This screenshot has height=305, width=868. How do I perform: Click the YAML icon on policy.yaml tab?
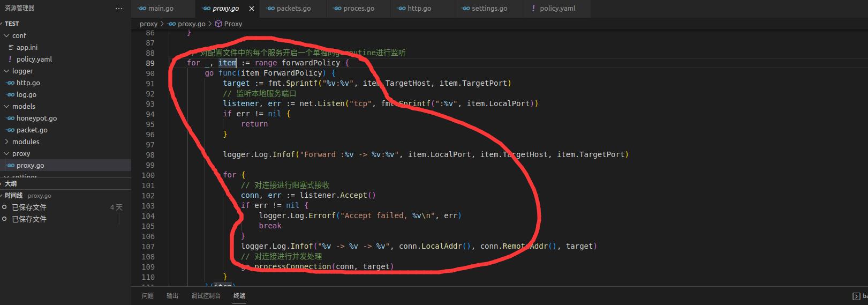[x=533, y=9]
